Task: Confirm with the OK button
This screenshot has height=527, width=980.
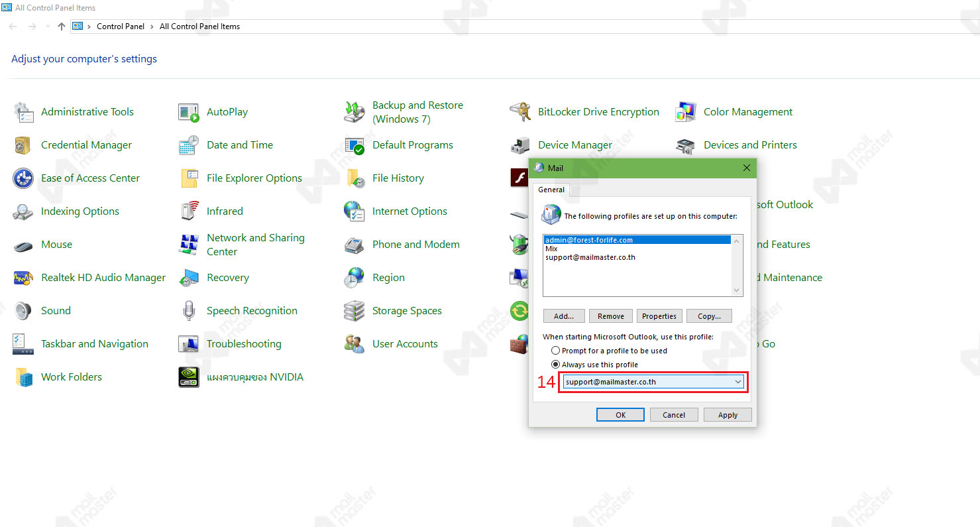Action: click(620, 415)
